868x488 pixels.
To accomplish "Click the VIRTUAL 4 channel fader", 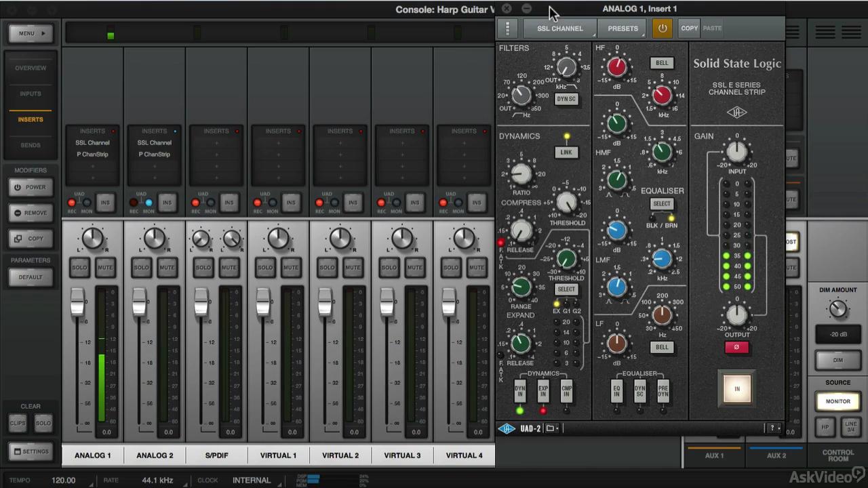I will point(449,303).
